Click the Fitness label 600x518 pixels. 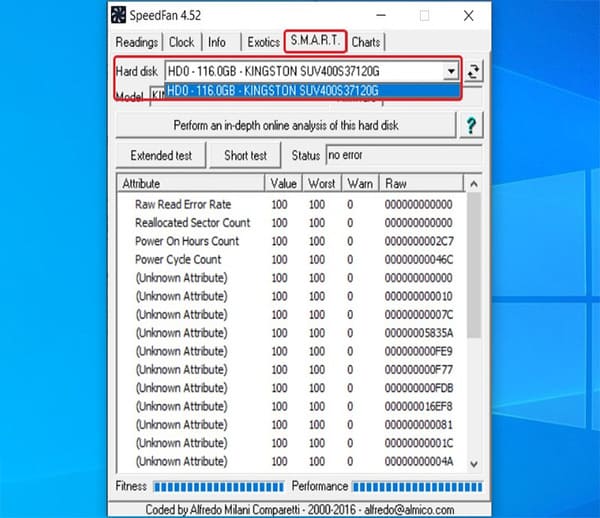point(131,486)
